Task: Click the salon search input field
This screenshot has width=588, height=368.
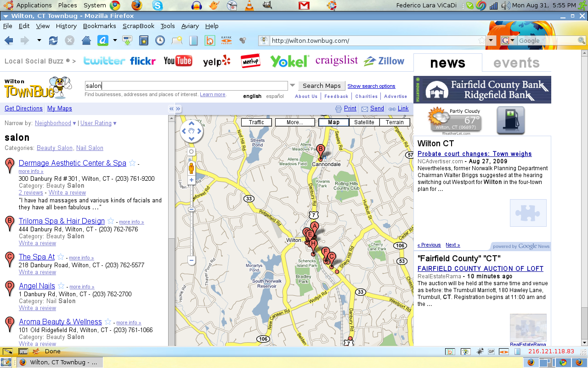Action: coord(187,86)
